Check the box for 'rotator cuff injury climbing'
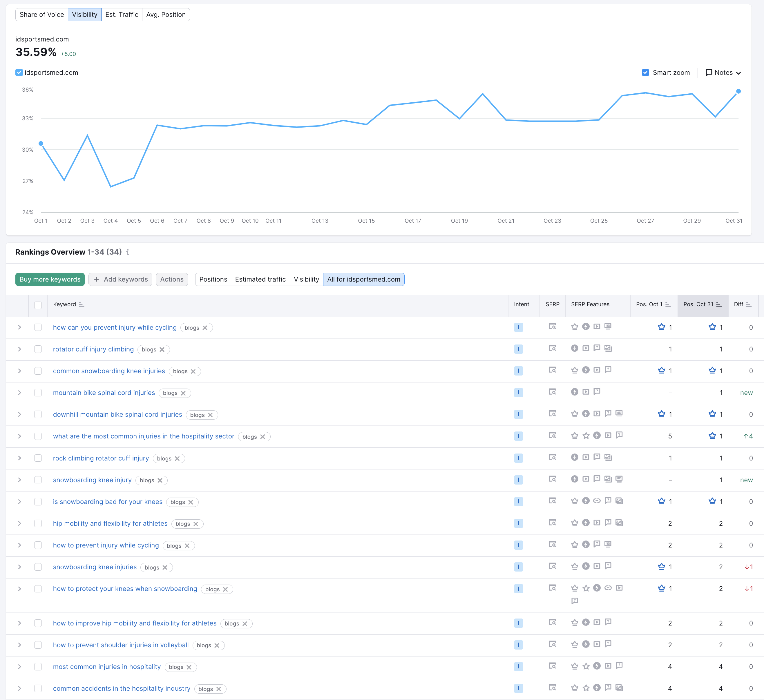764x700 pixels. pos(38,349)
